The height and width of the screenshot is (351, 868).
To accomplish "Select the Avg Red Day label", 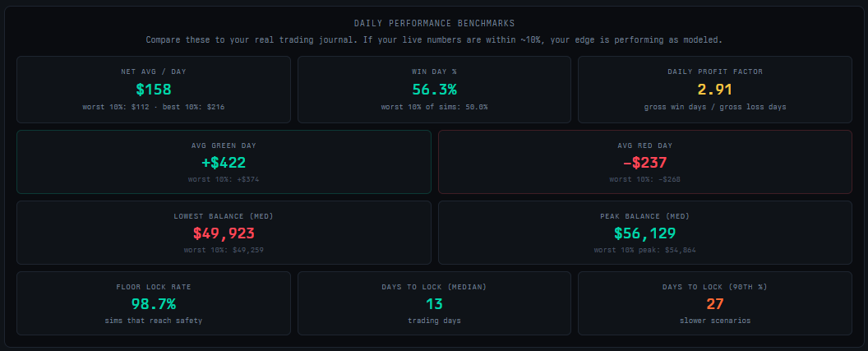I will (x=645, y=145).
